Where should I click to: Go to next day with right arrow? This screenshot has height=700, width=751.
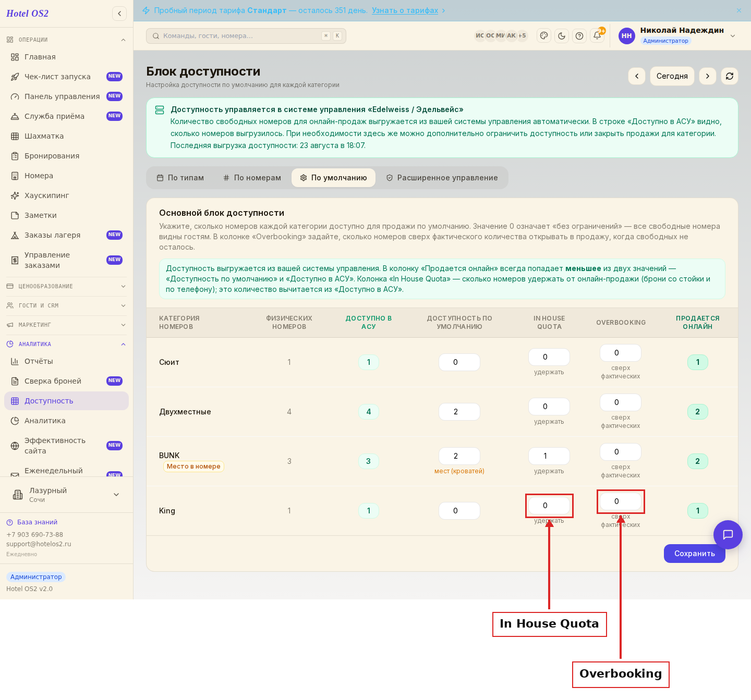[x=708, y=76]
